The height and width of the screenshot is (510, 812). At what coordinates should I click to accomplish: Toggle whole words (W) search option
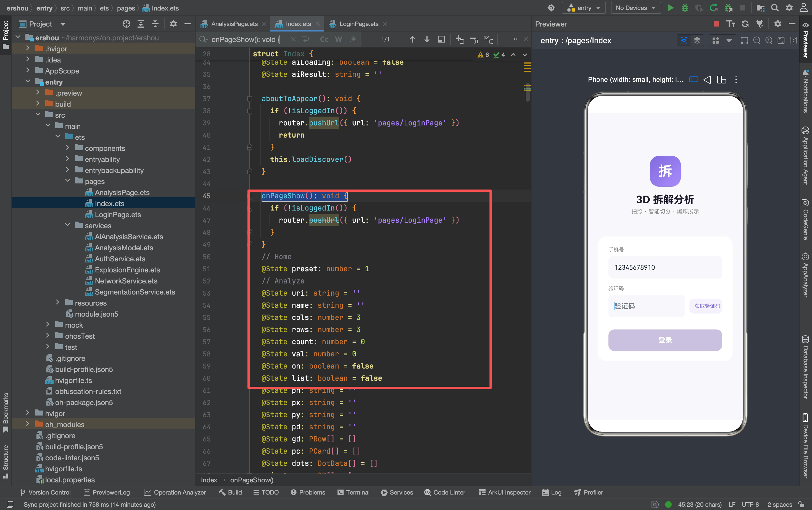[338, 40]
